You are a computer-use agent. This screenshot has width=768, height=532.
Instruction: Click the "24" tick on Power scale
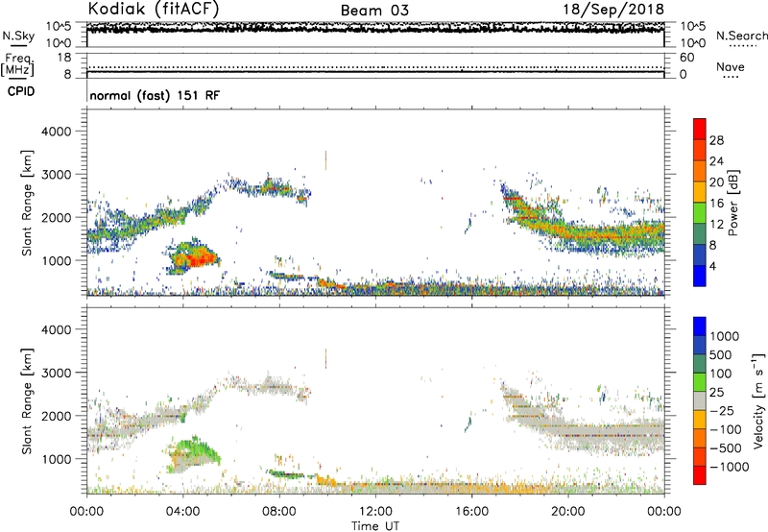tap(716, 161)
